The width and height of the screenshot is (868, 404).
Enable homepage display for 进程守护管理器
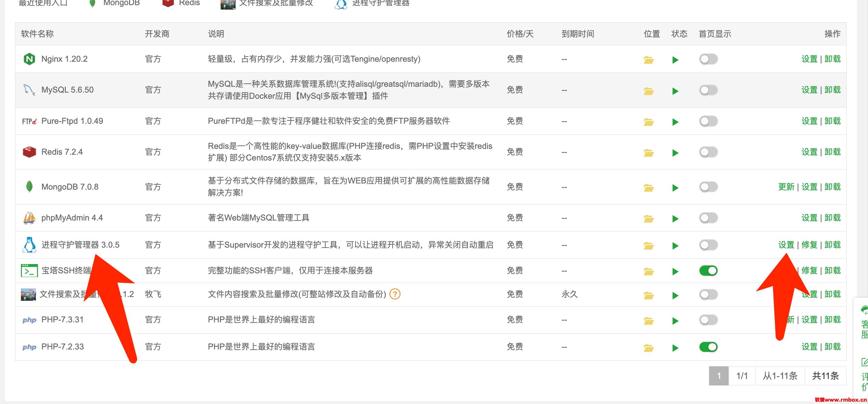click(x=708, y=245)
